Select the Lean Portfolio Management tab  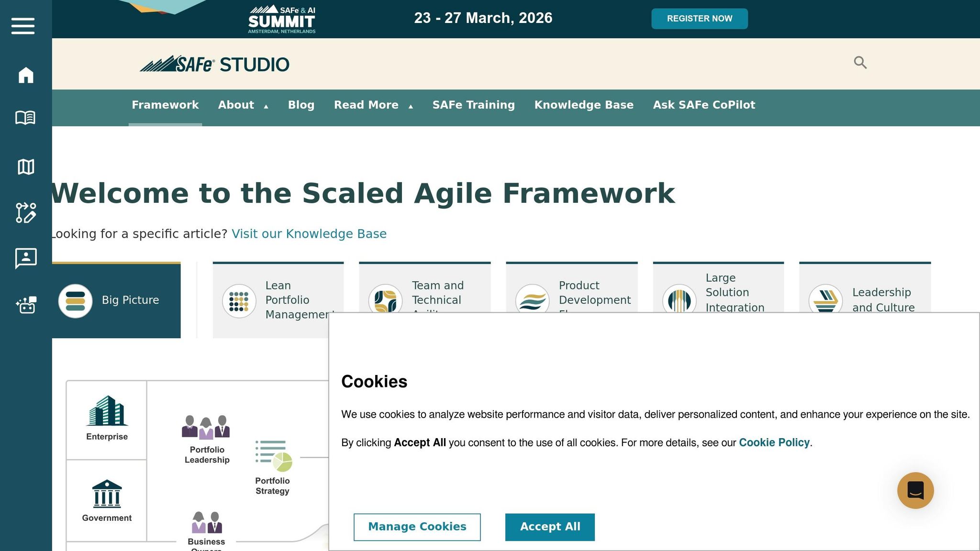coord(278,292)
